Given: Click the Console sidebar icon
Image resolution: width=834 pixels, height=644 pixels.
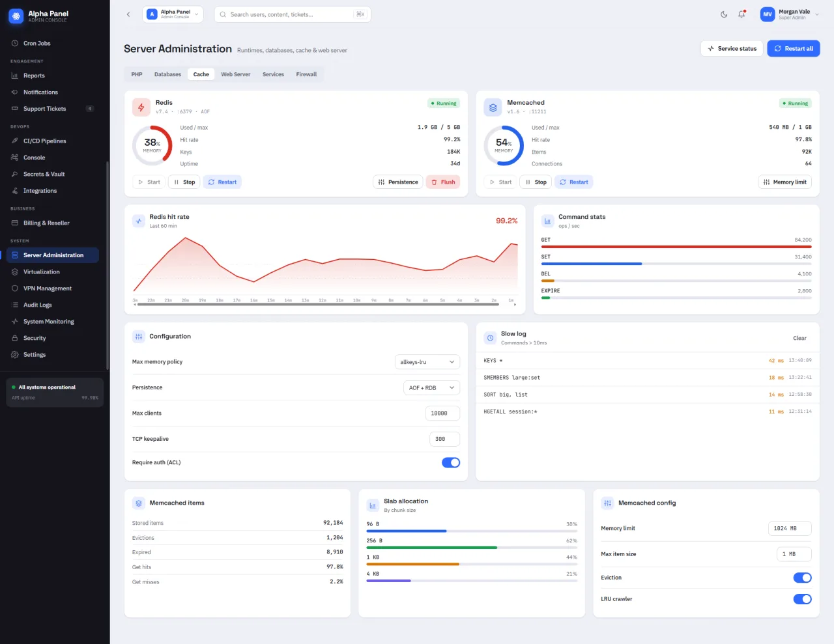Looking at the screenshot, I should (15, 158).
